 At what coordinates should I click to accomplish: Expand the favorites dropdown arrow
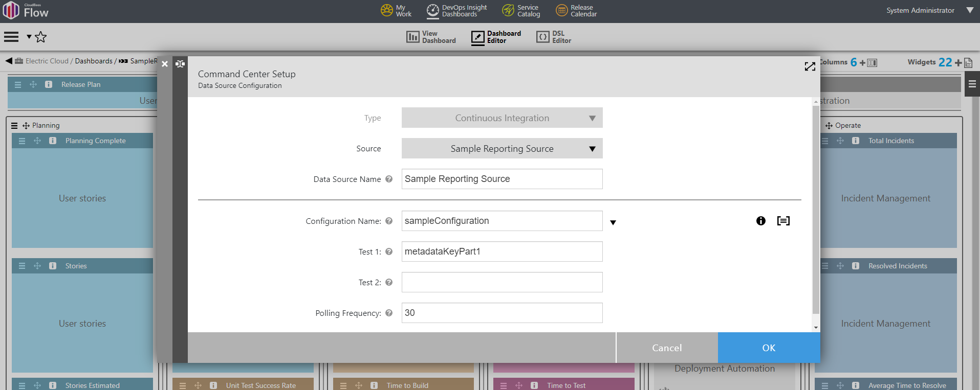[x=29, y=37]
